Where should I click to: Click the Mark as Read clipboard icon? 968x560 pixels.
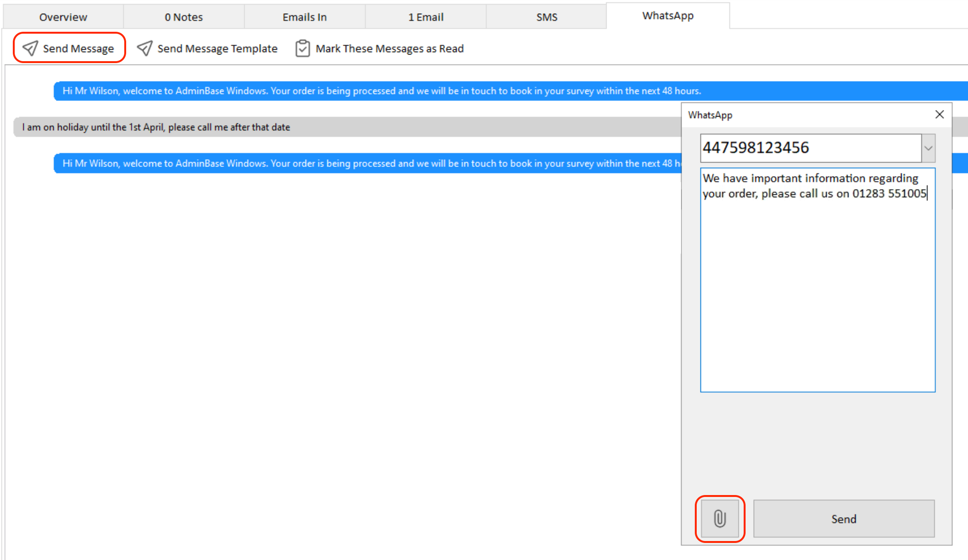click(303, 48)
